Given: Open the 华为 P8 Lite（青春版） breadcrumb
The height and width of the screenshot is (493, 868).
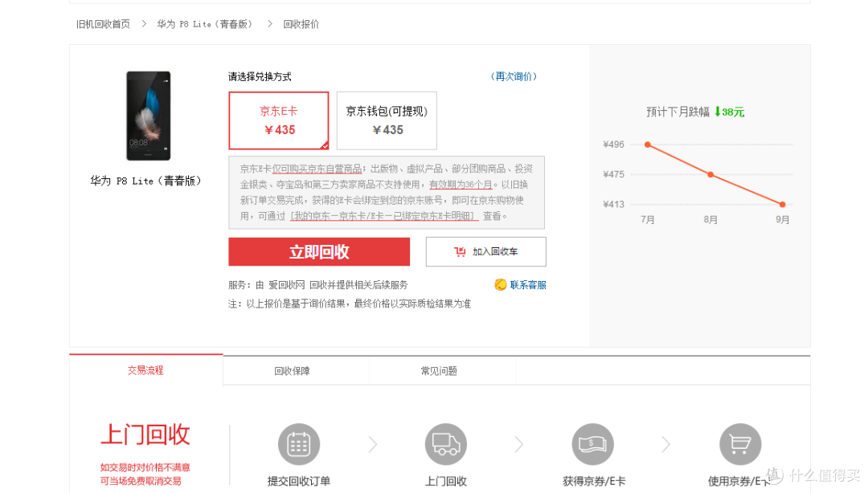Looking at the screenshot, I should click(x=206, y=24).
